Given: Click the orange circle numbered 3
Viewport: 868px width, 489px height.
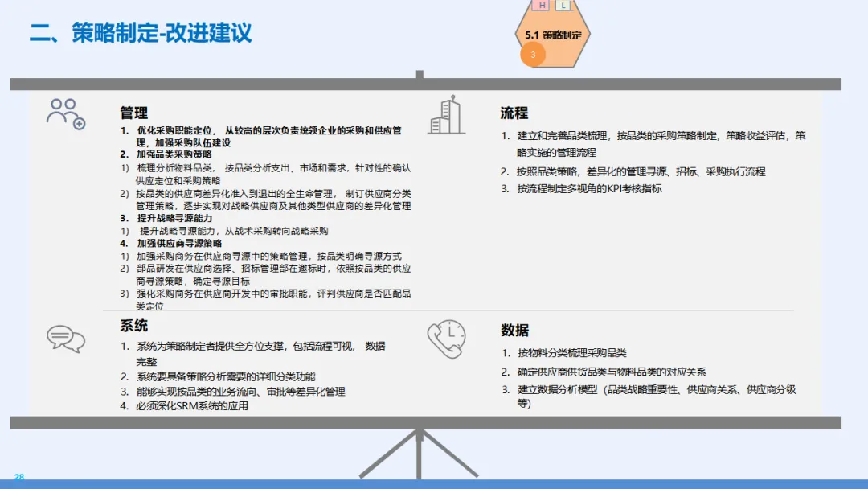Looking at the screenshot, I should tap(533, 55).
